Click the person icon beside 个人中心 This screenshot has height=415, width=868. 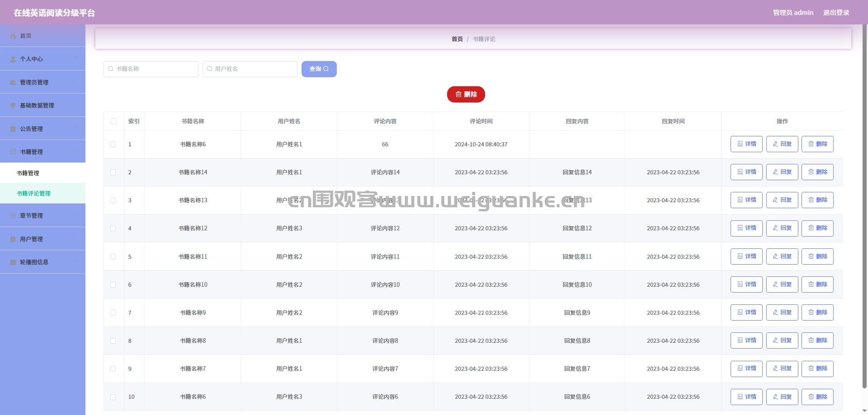click(x=13, y=59)
